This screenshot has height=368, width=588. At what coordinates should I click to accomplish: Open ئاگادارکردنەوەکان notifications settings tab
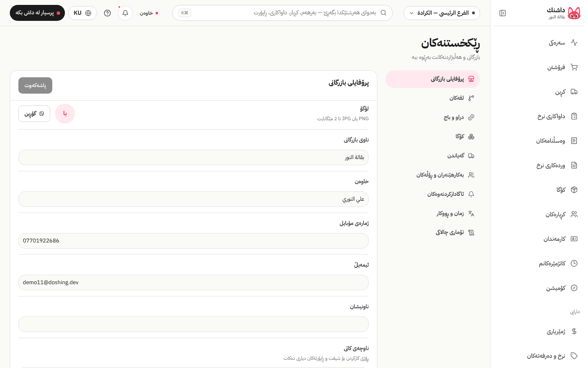[433, 194]
